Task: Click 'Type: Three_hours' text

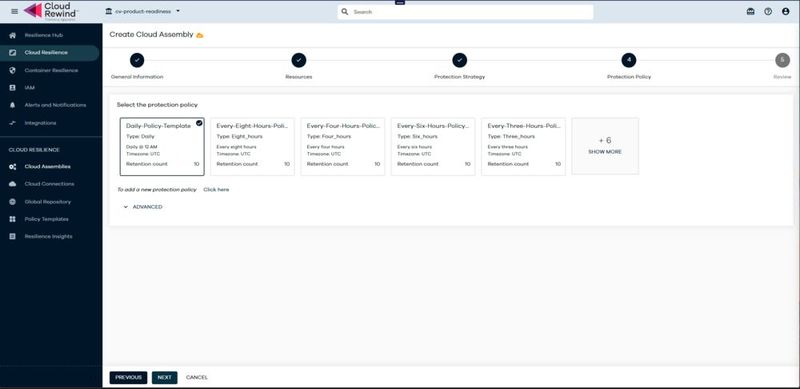Action: point(511,137)
